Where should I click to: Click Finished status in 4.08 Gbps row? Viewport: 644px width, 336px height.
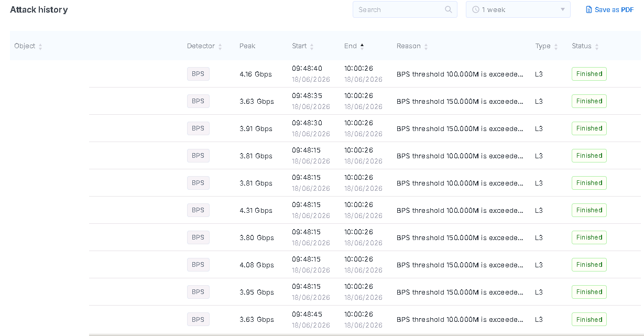click(x=589, y=265)
